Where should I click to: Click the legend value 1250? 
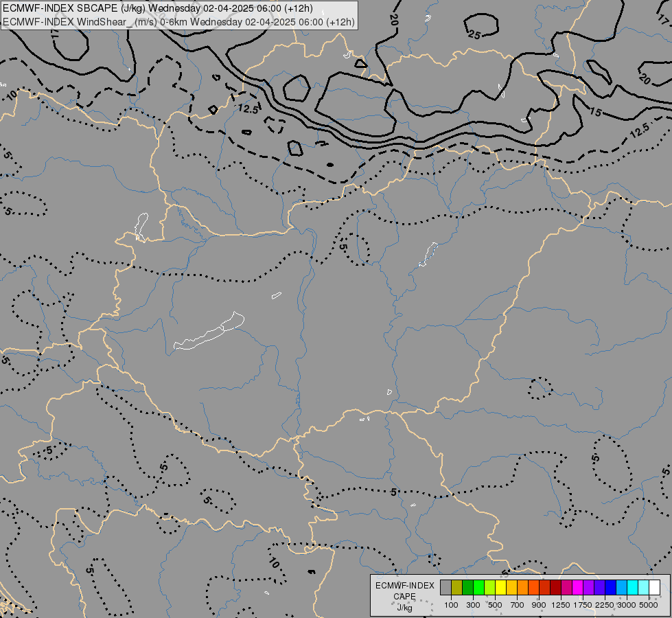click(561, 605)
